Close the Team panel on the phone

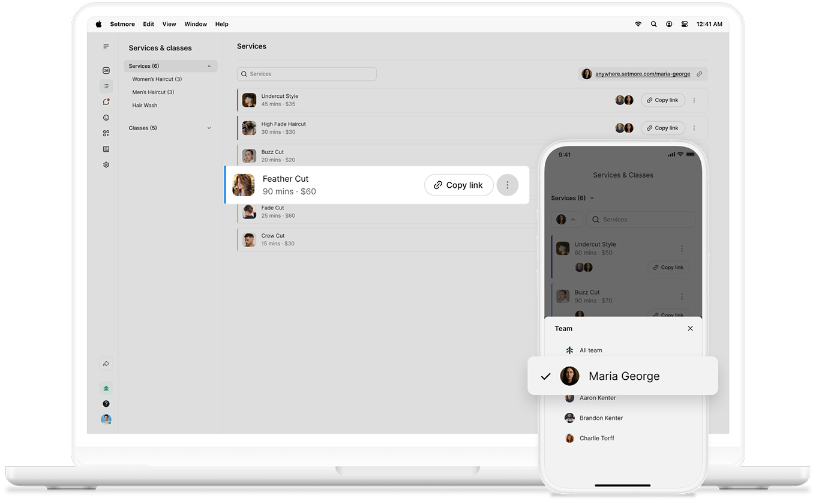coord(690,328)
